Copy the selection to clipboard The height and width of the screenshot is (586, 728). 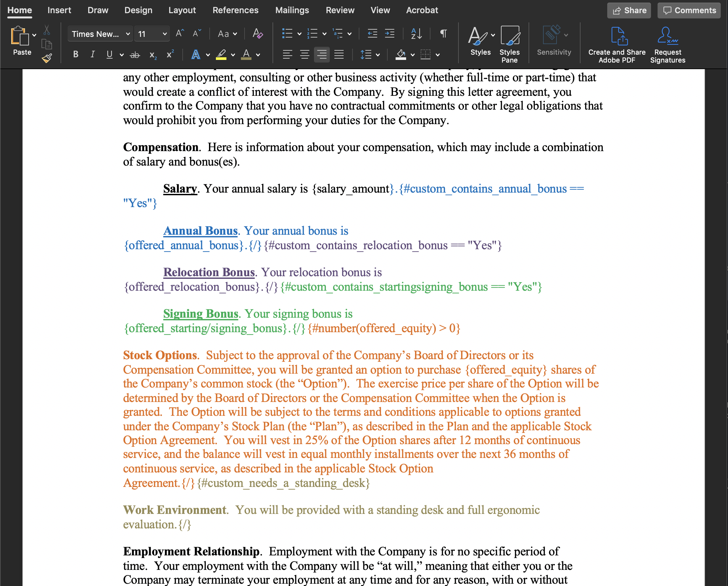47,44
